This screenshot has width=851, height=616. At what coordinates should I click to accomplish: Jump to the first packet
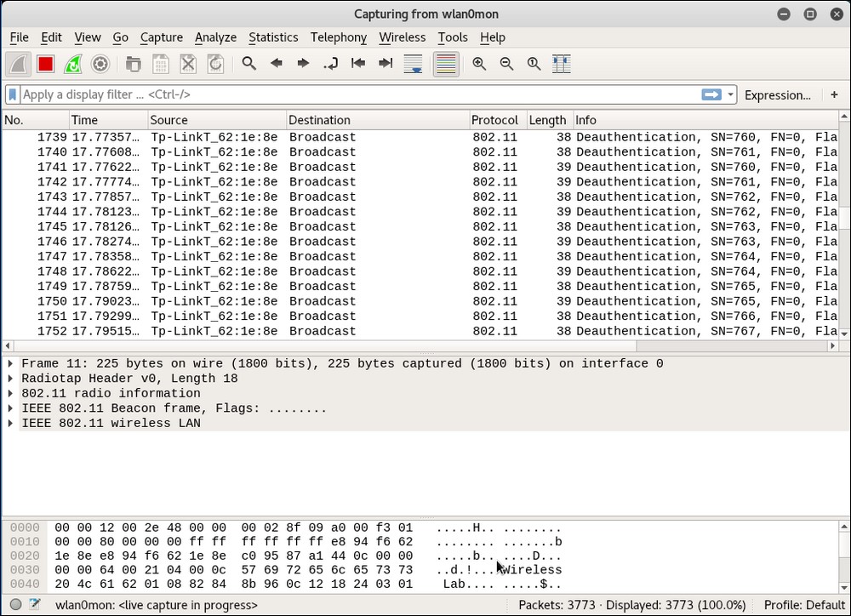358,64
